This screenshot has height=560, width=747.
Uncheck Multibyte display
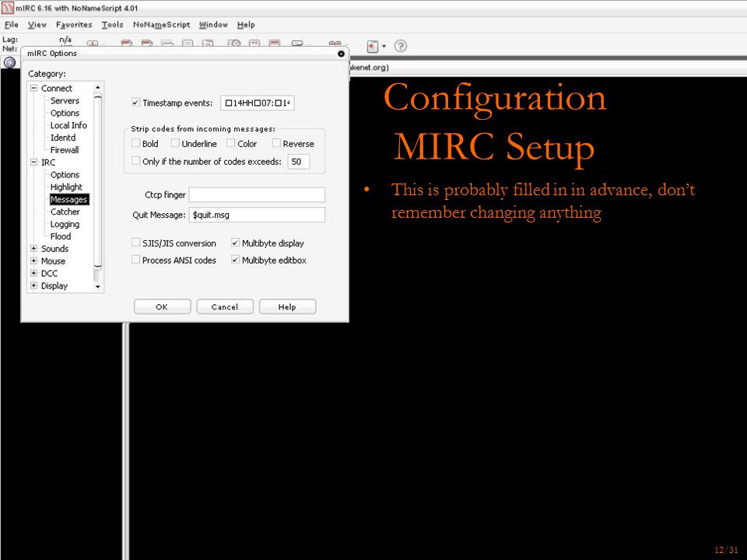point(235,243)
